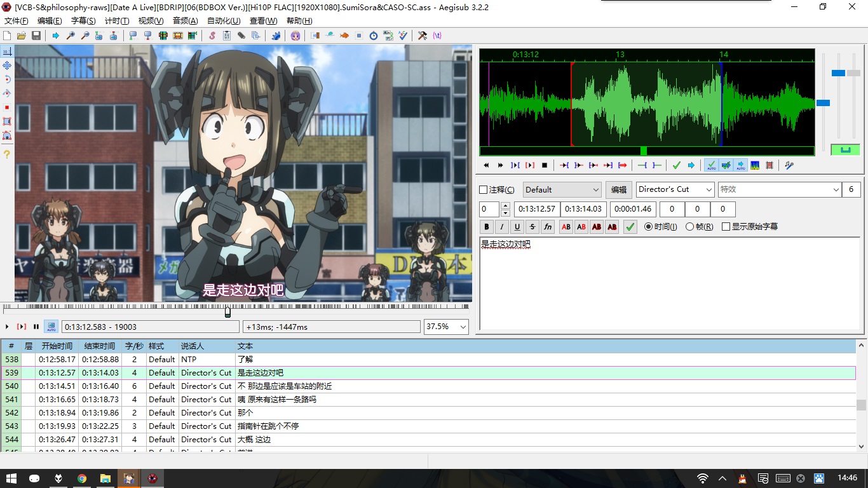Open the Shift Times toolbar icon
The width and height of the screenshot is (868, 488).
[x=315, y=36]
